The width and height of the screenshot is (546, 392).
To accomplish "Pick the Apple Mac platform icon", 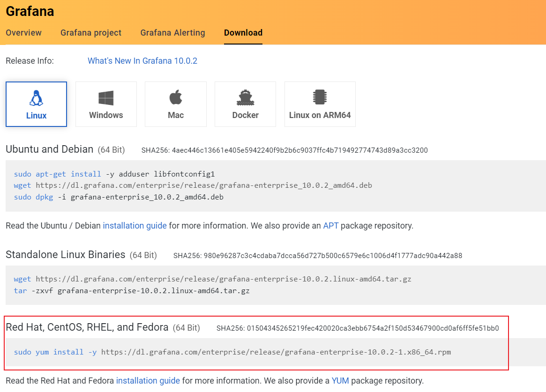I will click(176, 98).
